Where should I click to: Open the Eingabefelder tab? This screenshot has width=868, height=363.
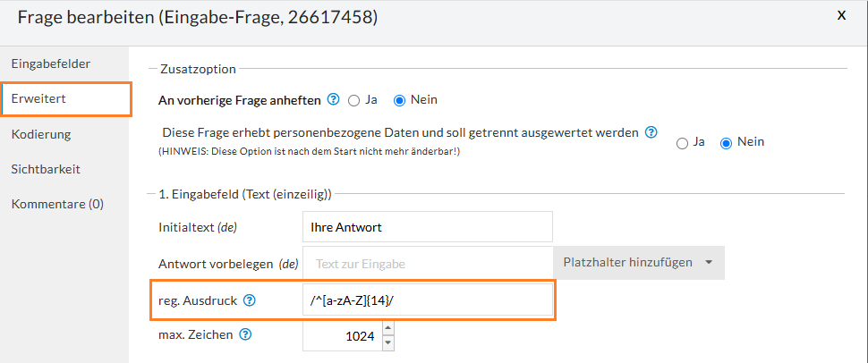51,63
